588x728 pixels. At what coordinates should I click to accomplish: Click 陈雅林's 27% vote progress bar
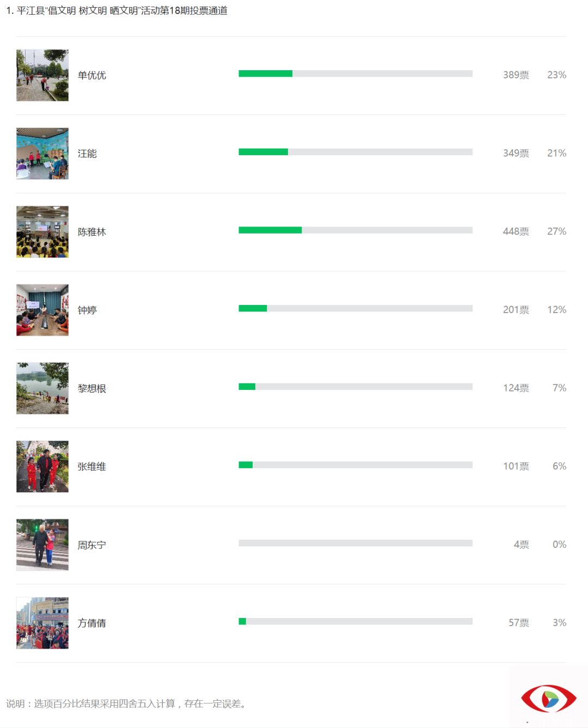click(x=356, y=230)
